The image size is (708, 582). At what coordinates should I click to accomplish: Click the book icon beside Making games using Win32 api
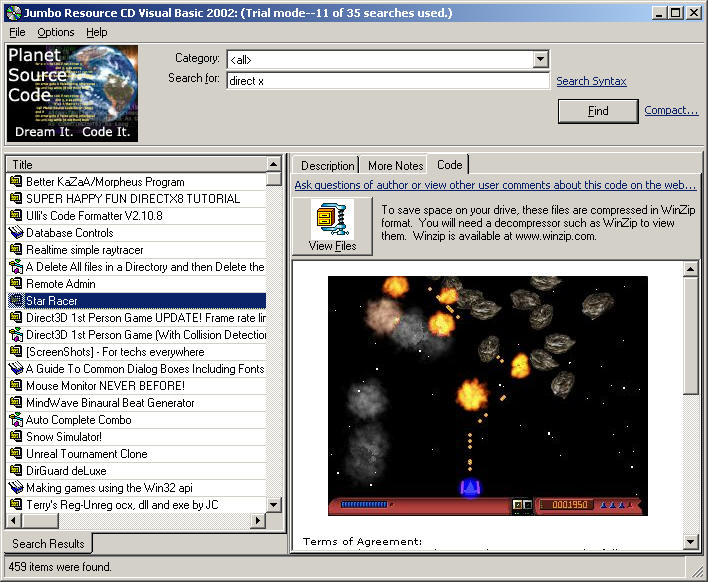pyautogui.click(x=16, y=488)
